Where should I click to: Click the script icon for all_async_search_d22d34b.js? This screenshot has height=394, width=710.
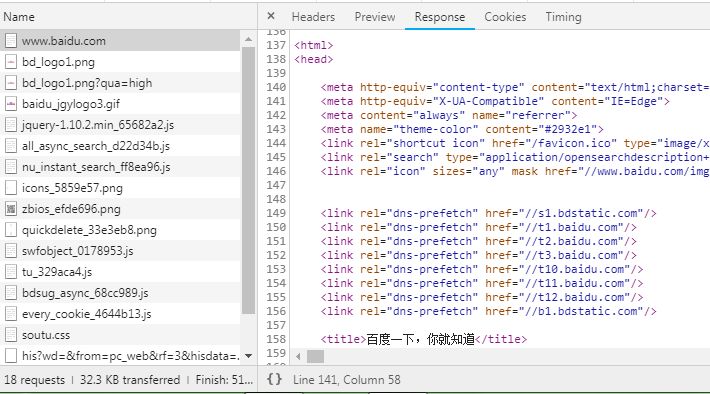(11, 146)
